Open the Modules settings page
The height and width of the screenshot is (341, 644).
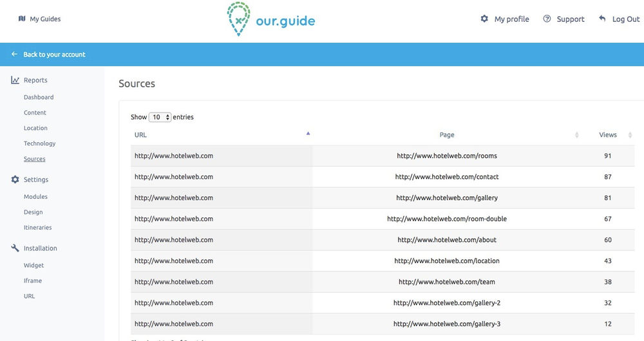tap(35, 196)
